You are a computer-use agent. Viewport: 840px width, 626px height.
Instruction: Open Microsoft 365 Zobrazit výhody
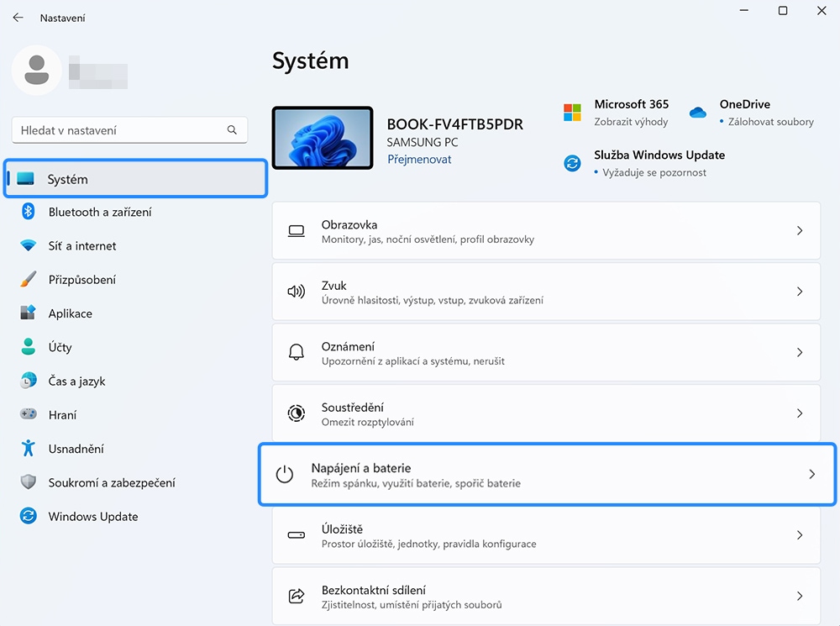tap(631, 122)
